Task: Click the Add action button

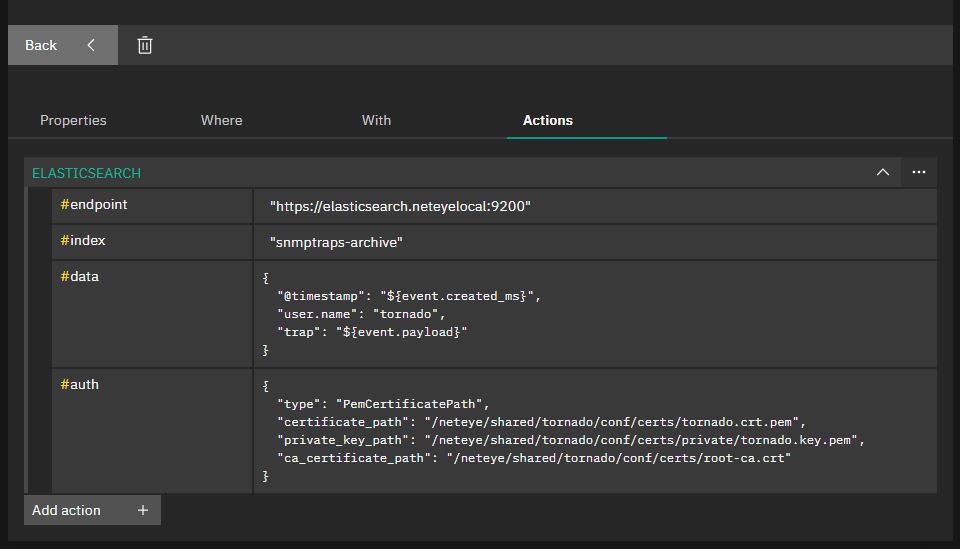Action: [92, 510]
